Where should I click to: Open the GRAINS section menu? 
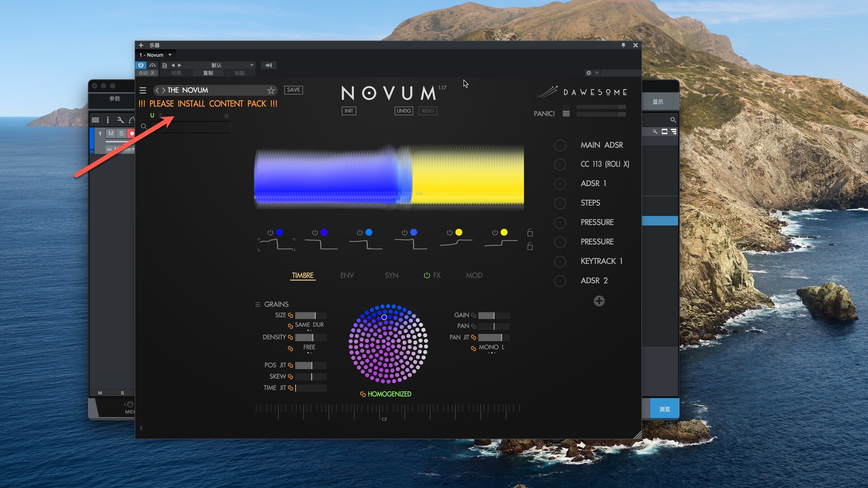pos(258,305)
